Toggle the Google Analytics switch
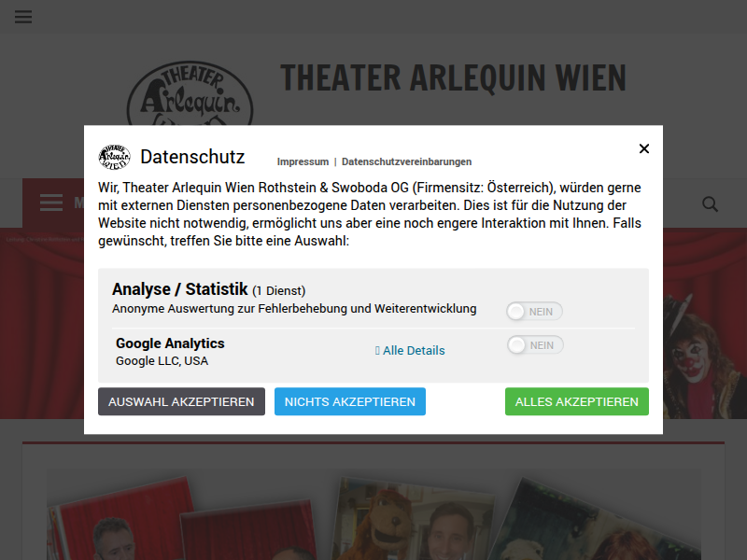747x560 pixels. pos(535,345)
